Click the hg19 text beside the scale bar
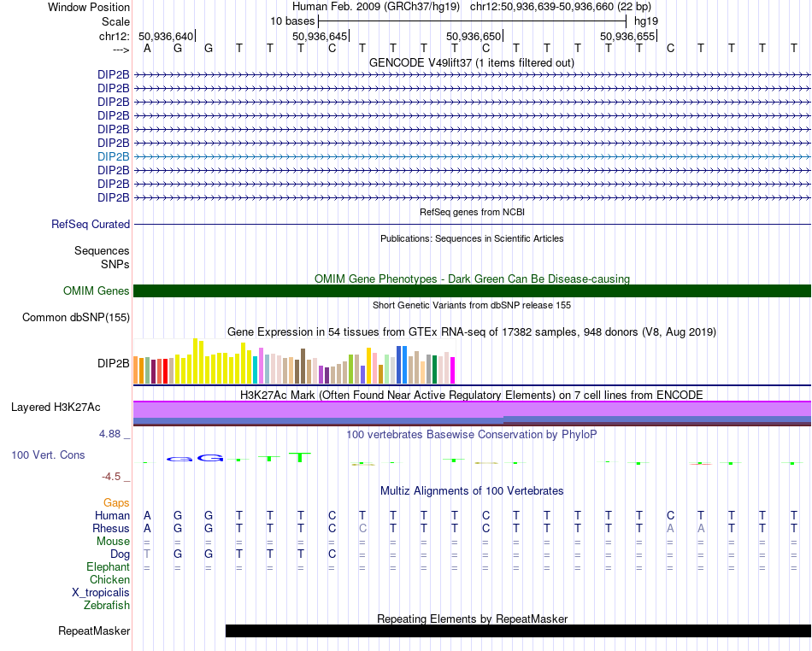The height and width of the screenshot is (651, 812). (x=646, y=21)
